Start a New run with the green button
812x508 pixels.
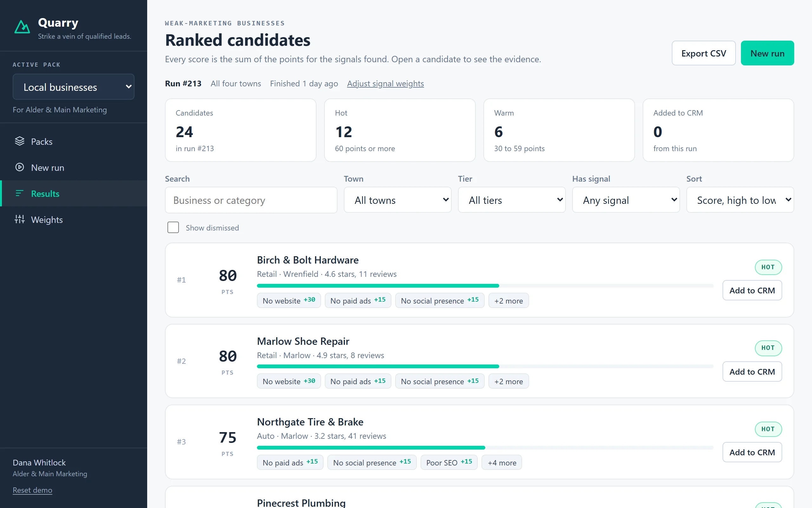pos(767,53)
